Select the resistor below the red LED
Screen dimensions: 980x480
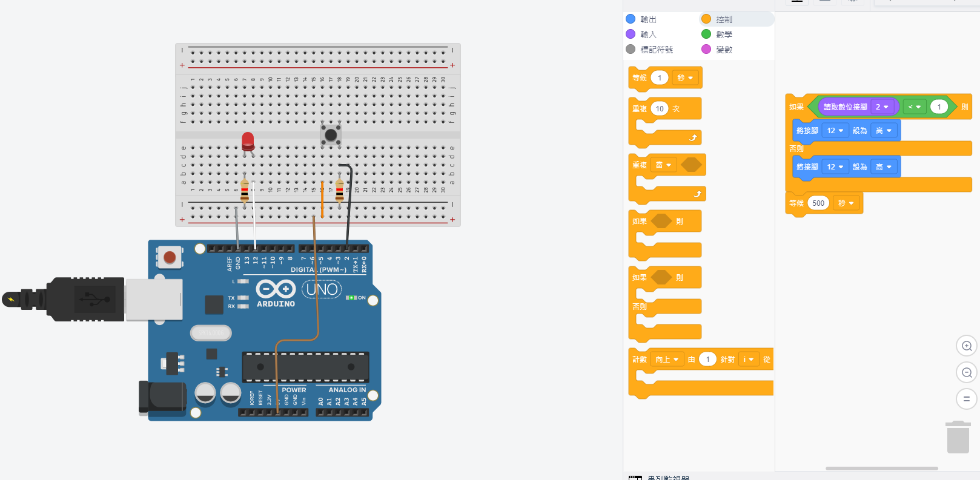point(245,189)
